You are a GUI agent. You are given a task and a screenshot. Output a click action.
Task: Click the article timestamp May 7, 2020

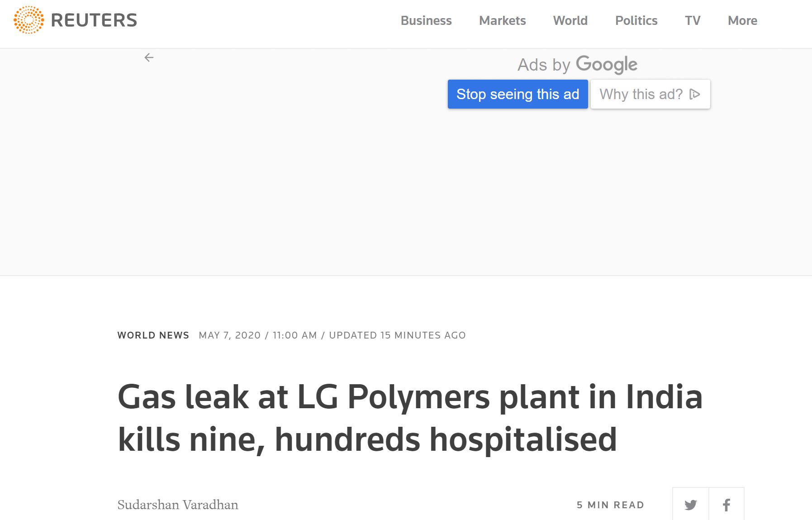click(x=230, y=335)
